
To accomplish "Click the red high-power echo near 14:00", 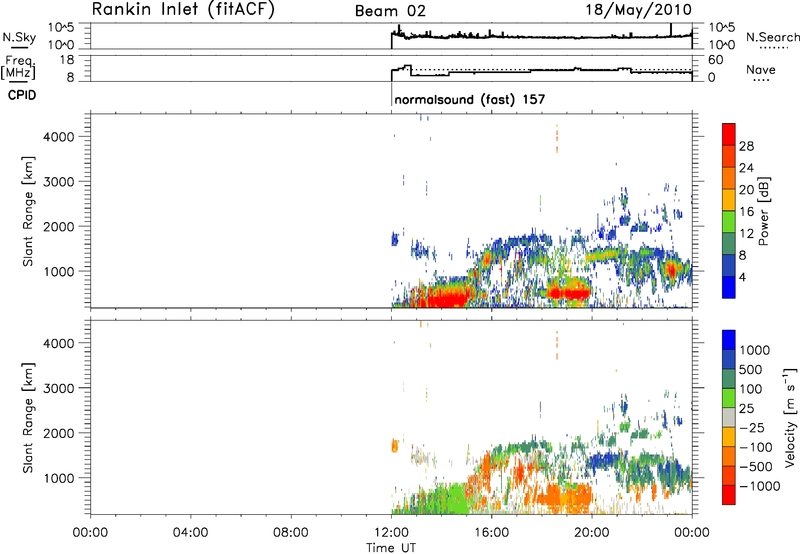I will pyautogui.click(x=445, y=297).
